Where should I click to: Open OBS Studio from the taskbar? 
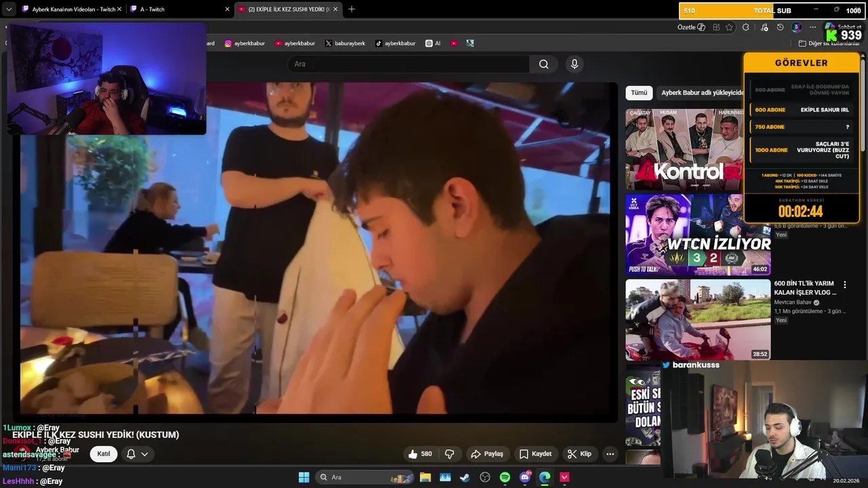[485, 477]
